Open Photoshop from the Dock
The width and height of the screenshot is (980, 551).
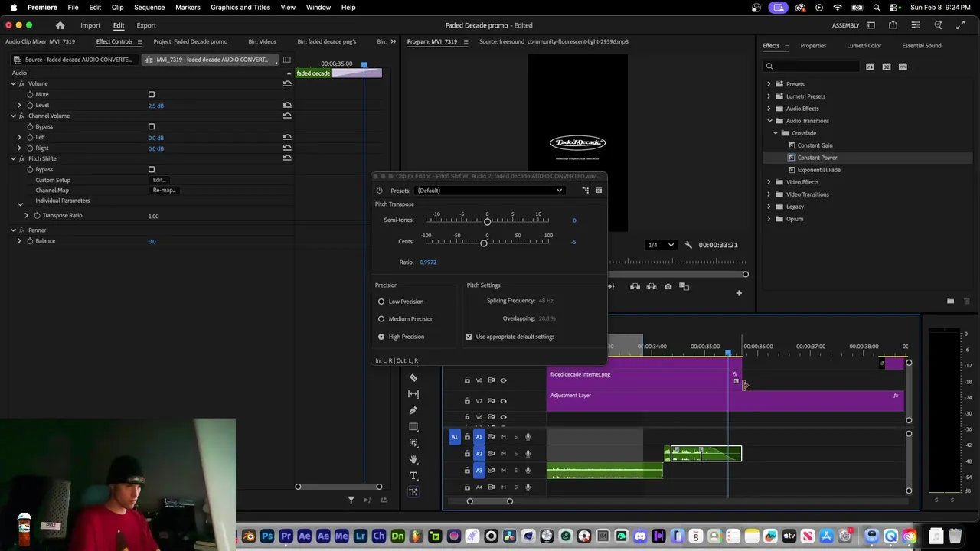pyautogui.click(x=267, y=536)
